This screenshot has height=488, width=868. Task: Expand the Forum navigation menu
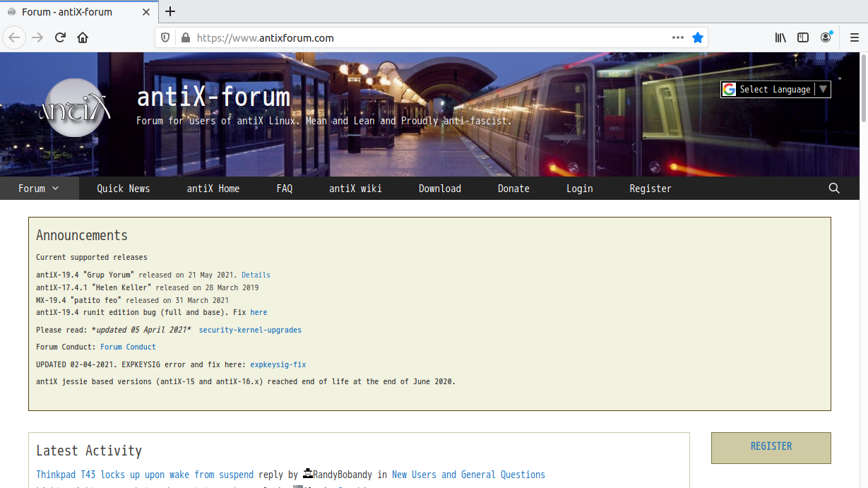coord(39,189)
